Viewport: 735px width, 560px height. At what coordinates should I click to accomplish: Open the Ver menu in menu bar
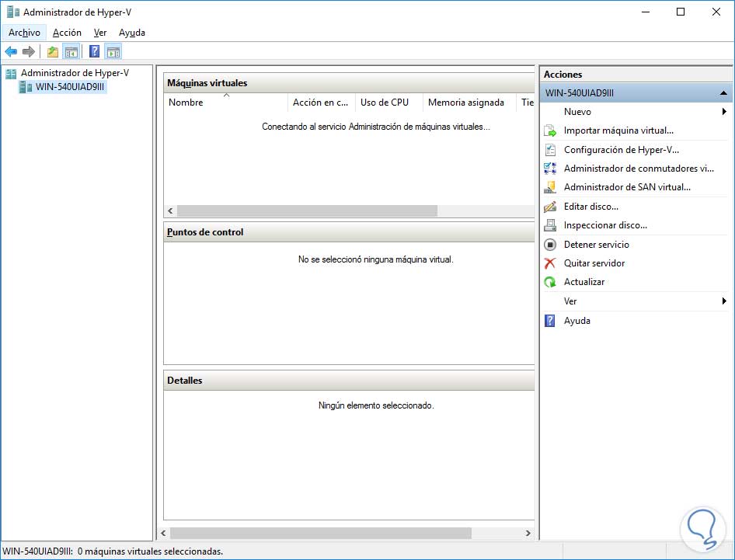(100, 33)
